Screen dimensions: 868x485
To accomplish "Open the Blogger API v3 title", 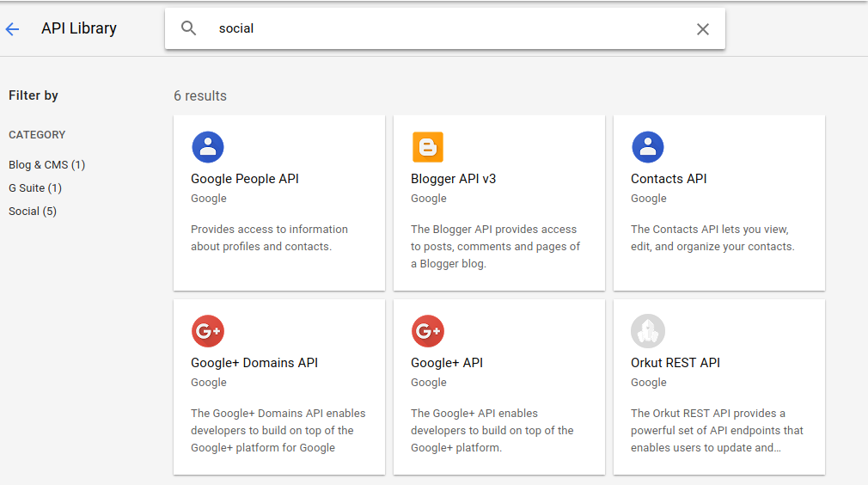I will [454, 179].
